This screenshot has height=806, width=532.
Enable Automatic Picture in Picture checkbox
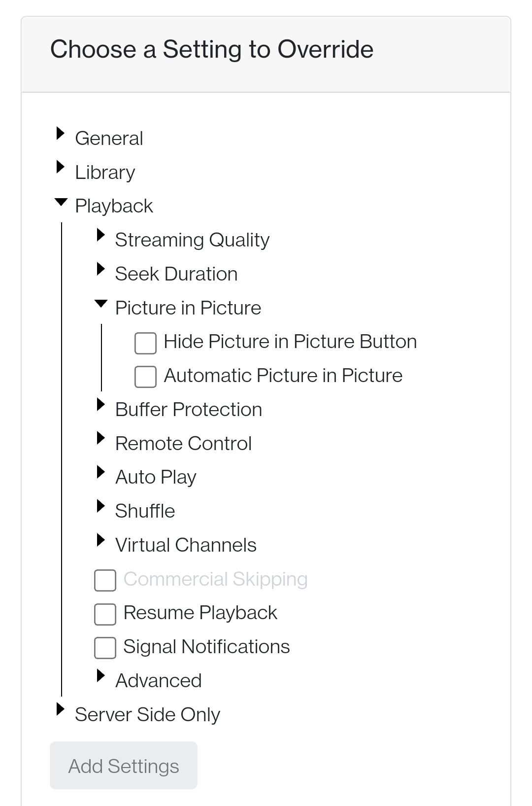(x=145, y=377)
